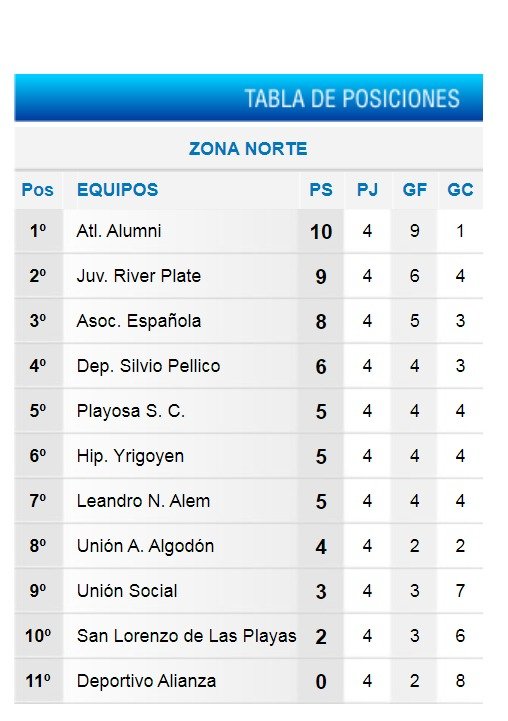Image resolution: width=508 pixels, height=721 pixels.
Task: Select the Leandro N. Alem team name
Action: (x=143, y=501)
